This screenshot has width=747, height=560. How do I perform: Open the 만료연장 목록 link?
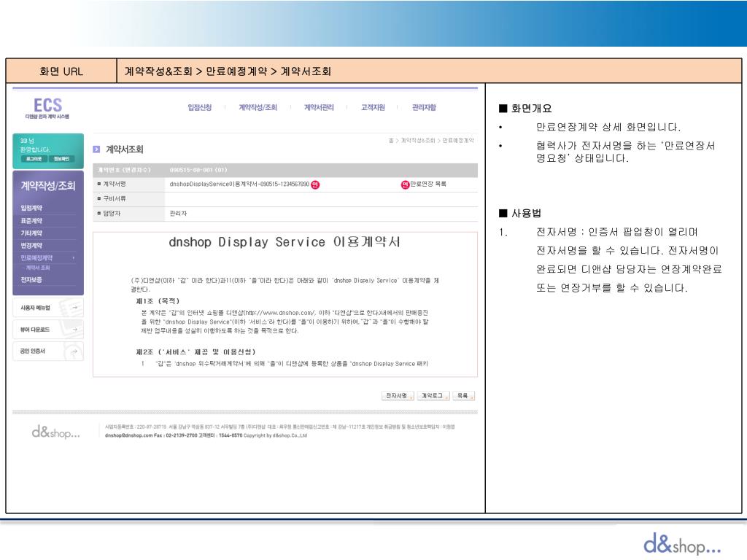[428, 184]
